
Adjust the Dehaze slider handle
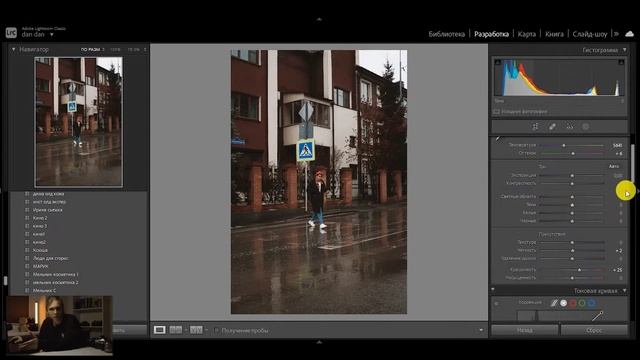(572, 259)
